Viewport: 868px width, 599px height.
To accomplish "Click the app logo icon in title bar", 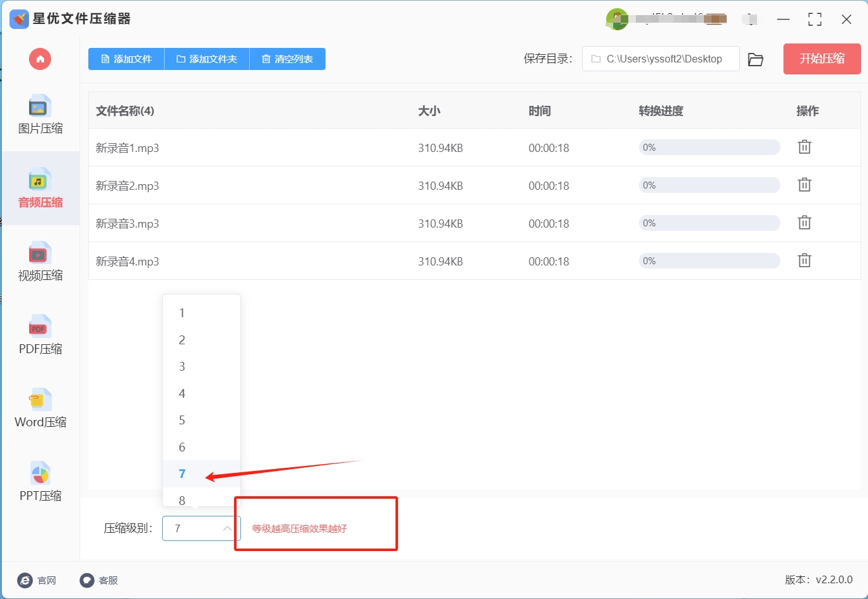I will coord(19,19).
